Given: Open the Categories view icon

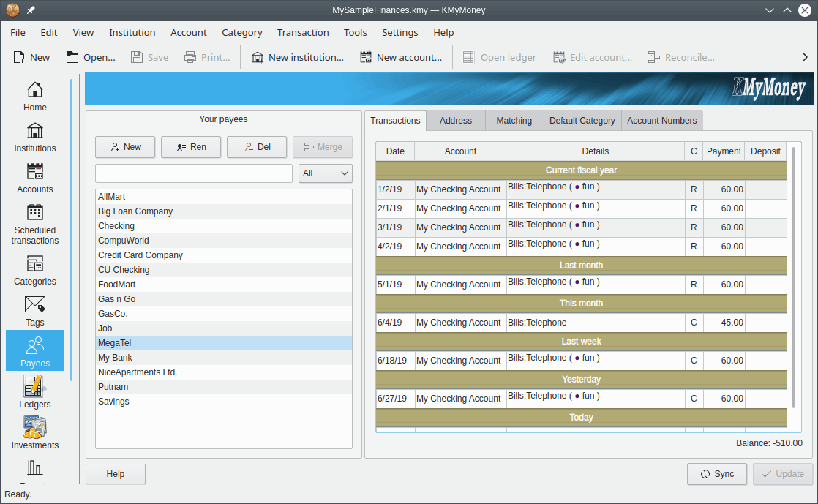Looking at the screenshot, I should (35, 271).
